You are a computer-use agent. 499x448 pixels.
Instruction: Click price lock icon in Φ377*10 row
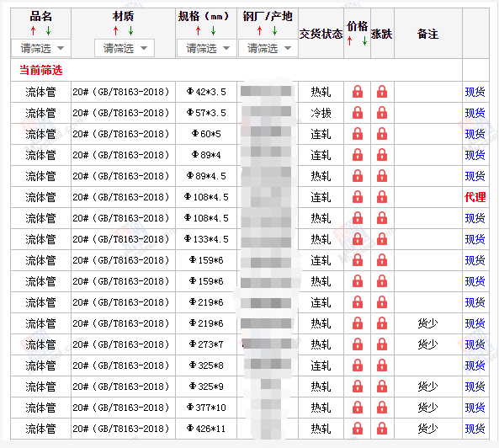(x=358, y=408)
